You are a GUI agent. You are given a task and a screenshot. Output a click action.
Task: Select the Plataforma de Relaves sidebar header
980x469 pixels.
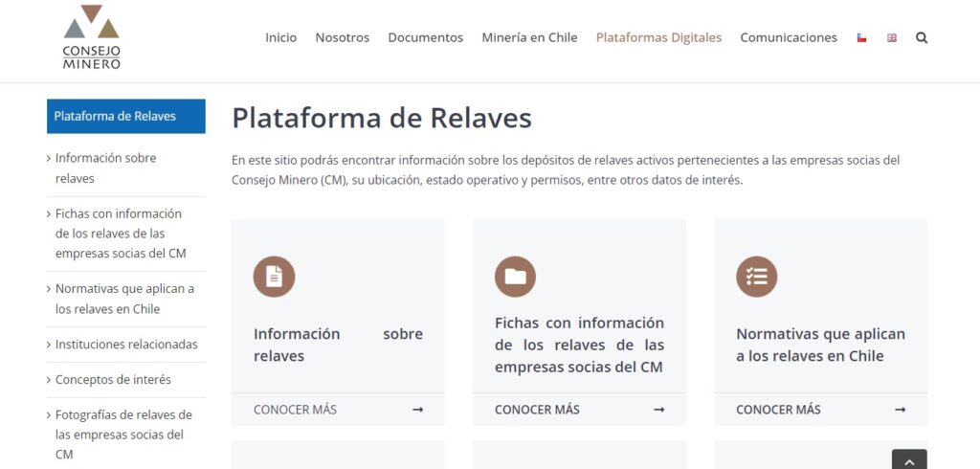click(x=125, y=116)
